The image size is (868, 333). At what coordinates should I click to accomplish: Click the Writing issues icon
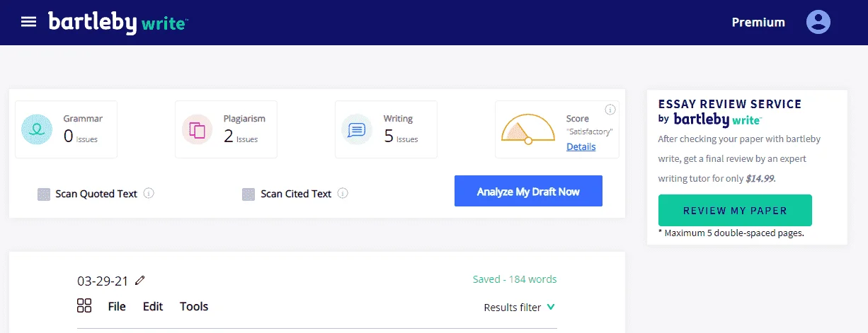point(358,129)
